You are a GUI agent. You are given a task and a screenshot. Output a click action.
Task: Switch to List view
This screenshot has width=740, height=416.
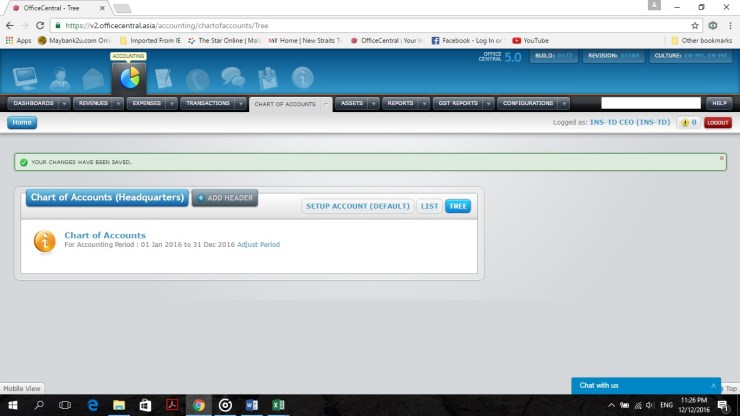pos(429,206)
